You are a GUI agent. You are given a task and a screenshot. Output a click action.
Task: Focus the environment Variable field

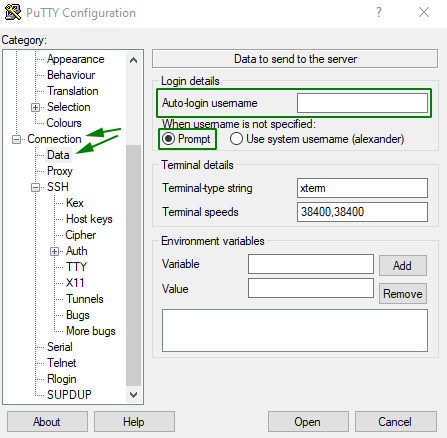pyautogui.click(x=311, y=264)
